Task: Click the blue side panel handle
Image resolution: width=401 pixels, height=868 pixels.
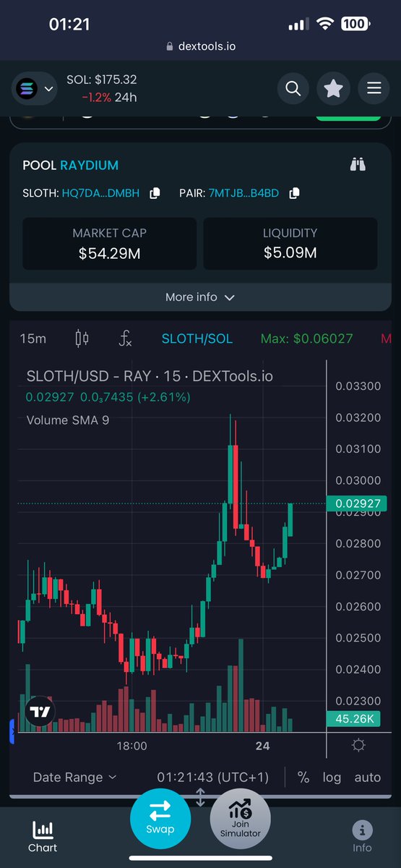Action: pyautogui.click(x=12, y=731)
